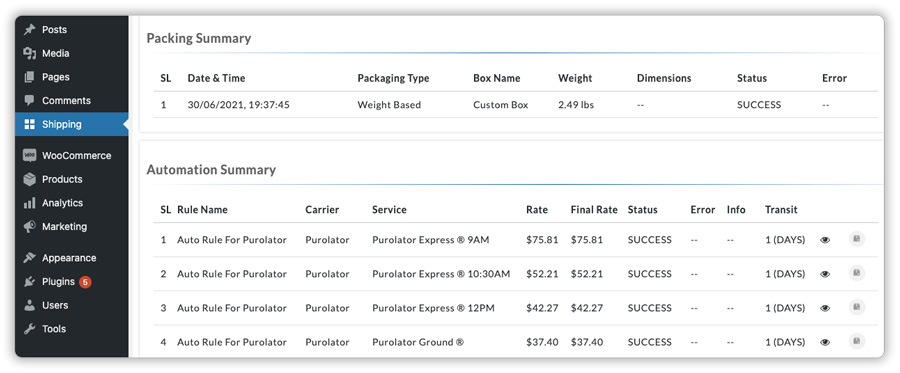The width and height of the screenshot is (900, 373).
Task: Click the WooCommerce logo icon
Action: pyautogui.click(x=29, y=156)
